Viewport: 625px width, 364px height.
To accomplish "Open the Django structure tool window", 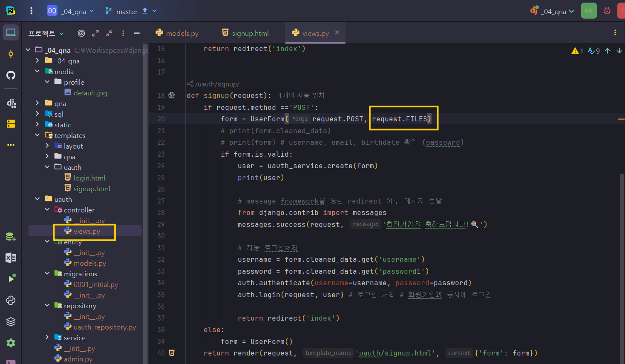I will point(11,103).
